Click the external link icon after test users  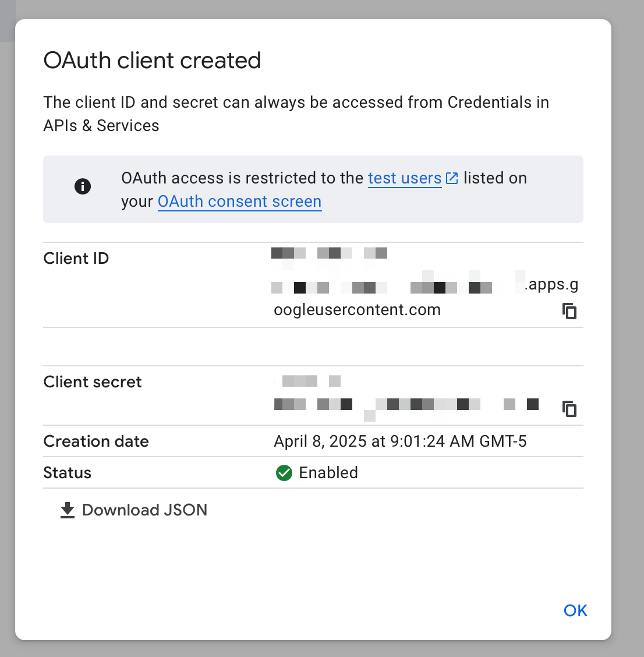click(452, 178)
